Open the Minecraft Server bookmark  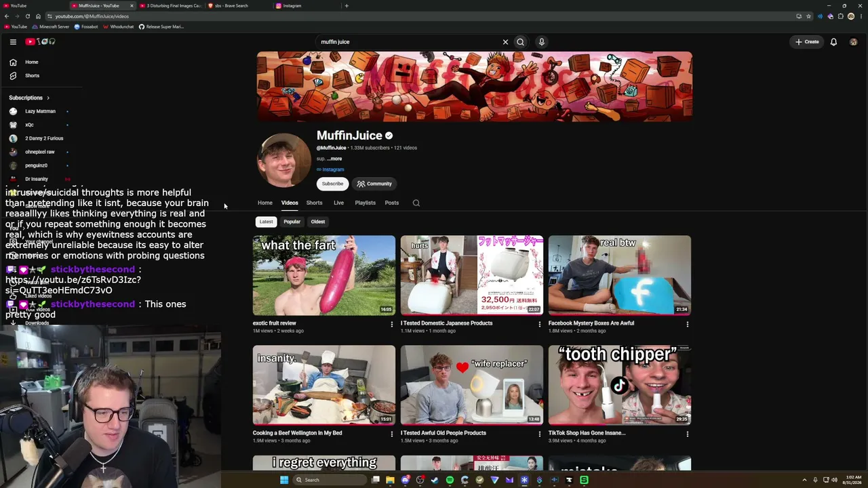[x=51, y=27]
